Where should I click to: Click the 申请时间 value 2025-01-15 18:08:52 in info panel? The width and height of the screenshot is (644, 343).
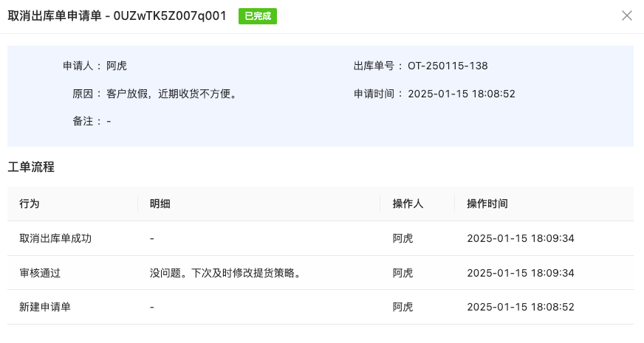point(461,94)
